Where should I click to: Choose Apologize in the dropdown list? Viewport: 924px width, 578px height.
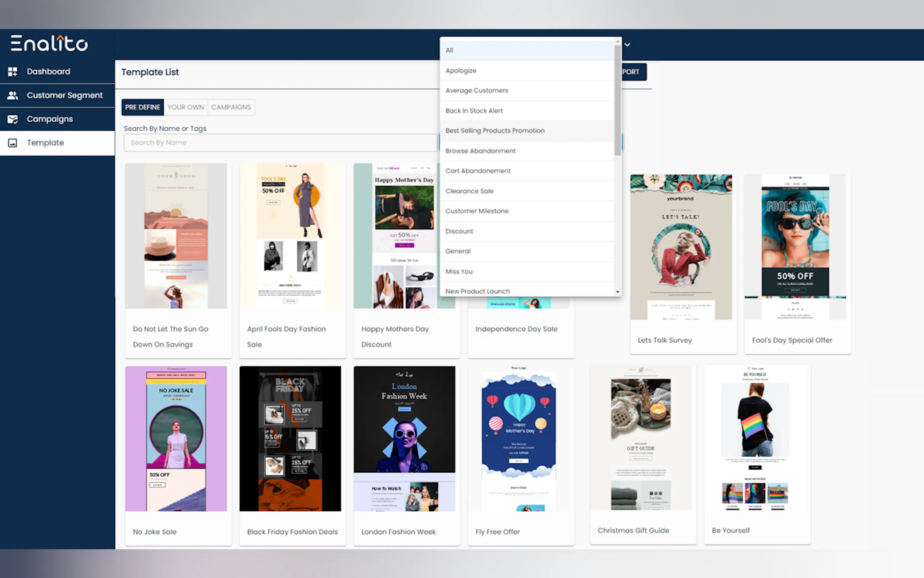(527, 71)
